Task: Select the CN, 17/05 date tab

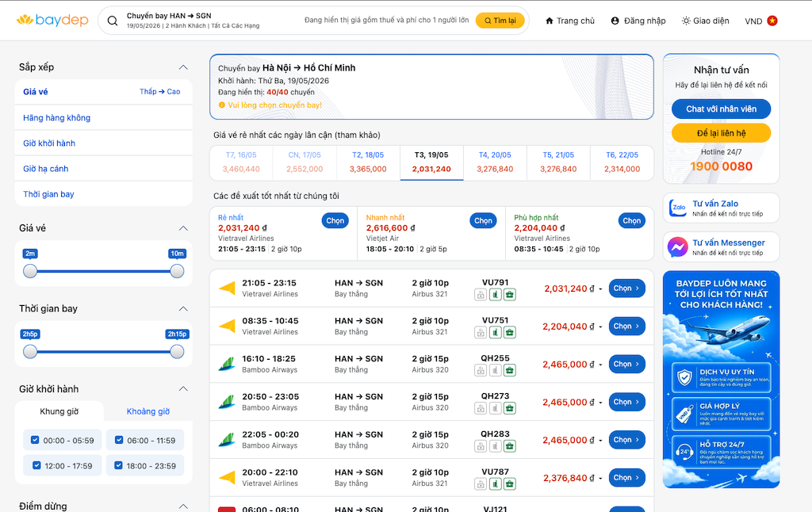Action: tap(304, 162)
